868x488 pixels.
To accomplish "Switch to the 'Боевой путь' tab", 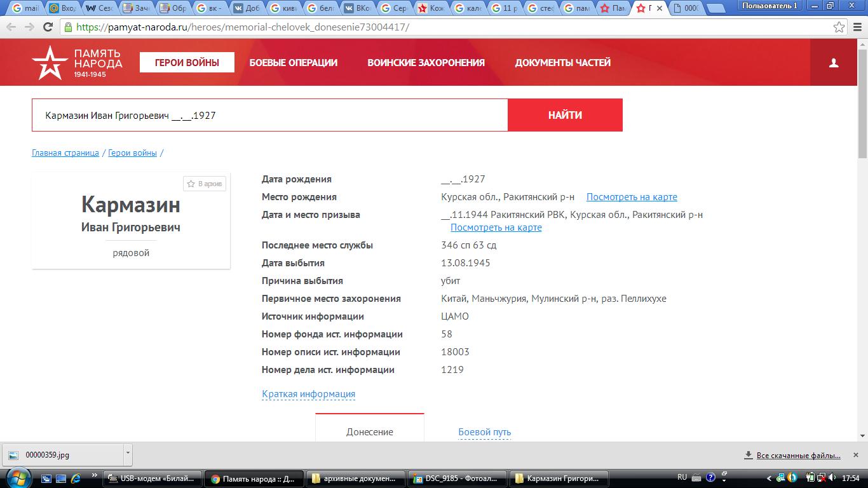I will tap(484, 432).
